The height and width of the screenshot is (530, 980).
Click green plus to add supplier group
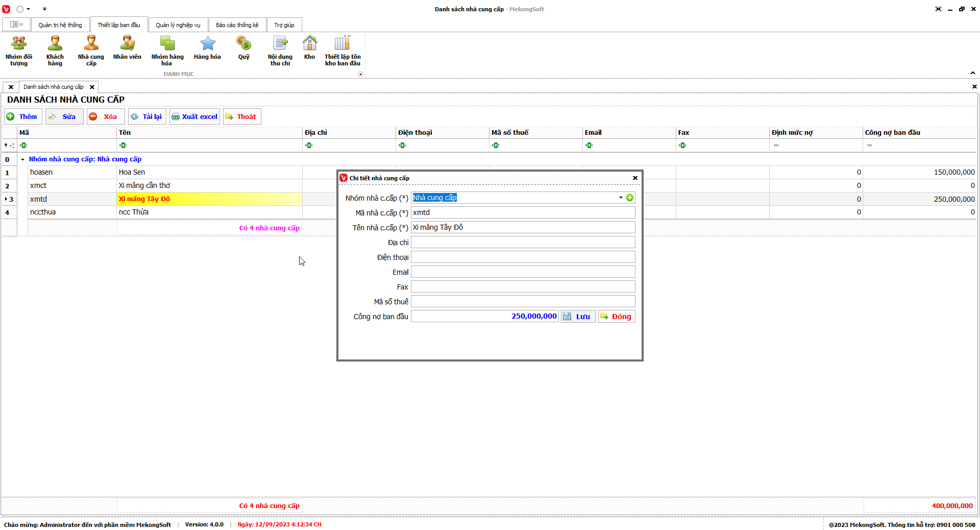tap(630, 198)
